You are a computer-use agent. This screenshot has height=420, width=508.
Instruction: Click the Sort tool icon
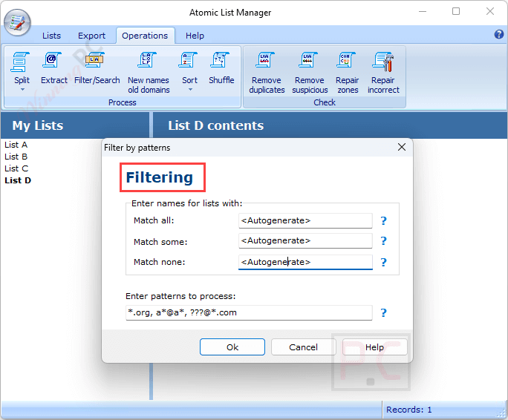189,61
